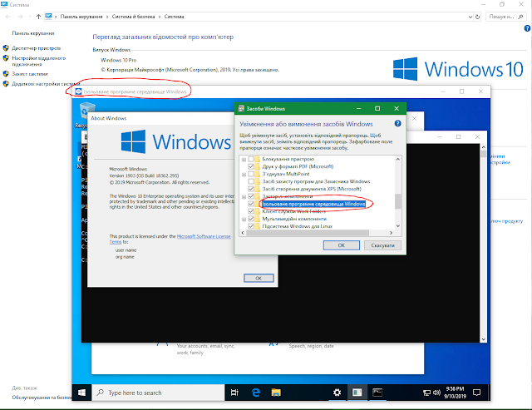Open File Explorer from sandbox taskbar
Image resolution: width=532 pixels, height=410 pixels.
coord(275,393)
